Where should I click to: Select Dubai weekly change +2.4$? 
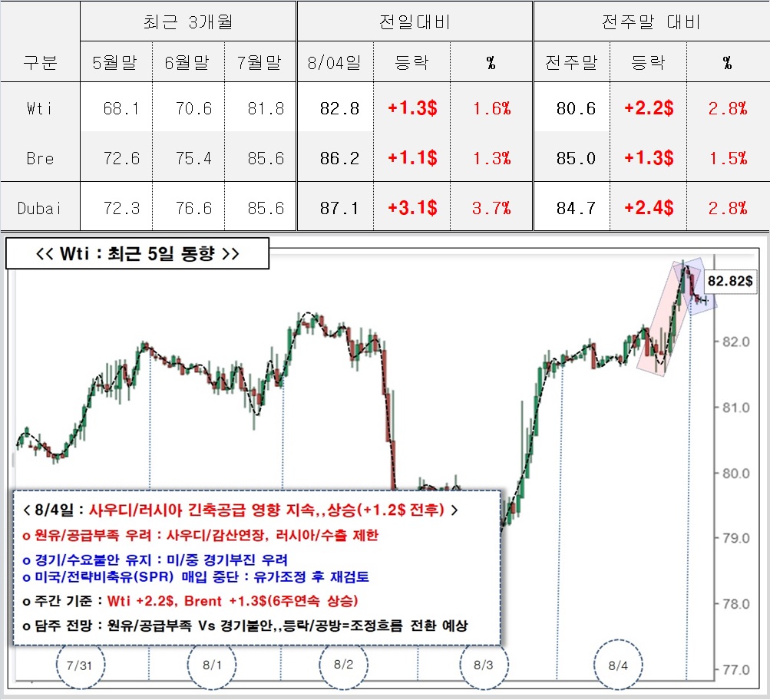pyautogui.click(x=649, y=208)
